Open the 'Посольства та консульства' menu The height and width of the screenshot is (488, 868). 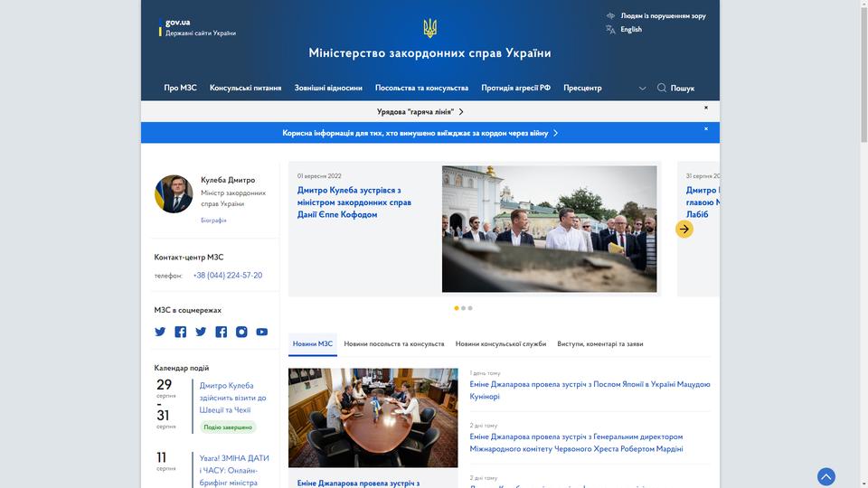point(422,88)
